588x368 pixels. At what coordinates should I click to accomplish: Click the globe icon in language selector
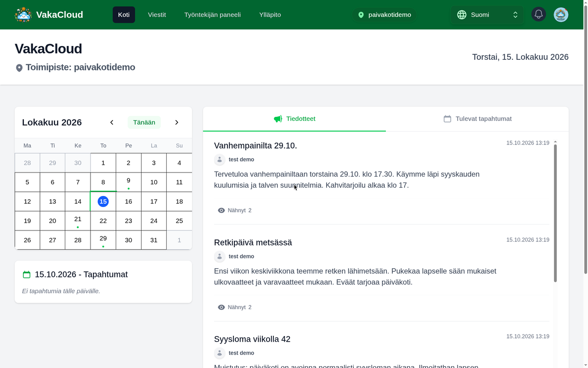point(462,15)
